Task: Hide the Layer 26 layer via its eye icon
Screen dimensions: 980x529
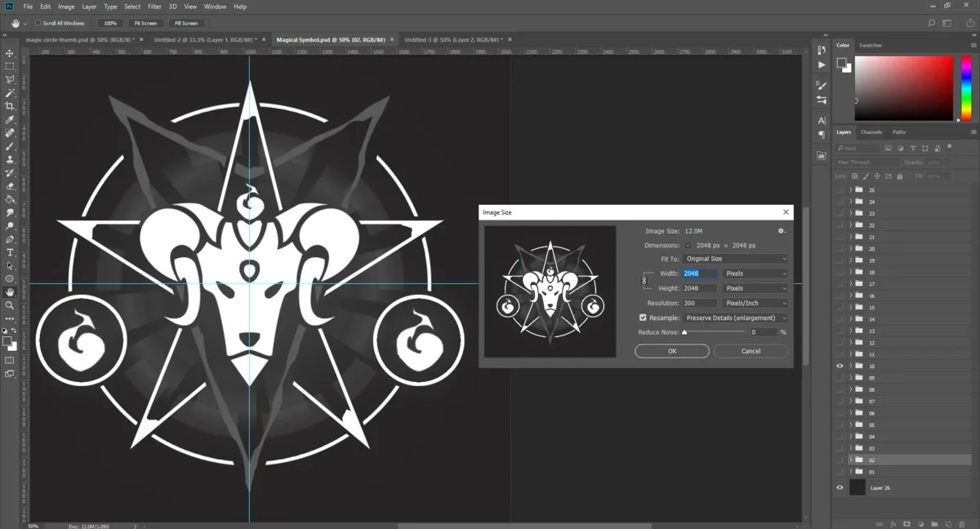Action: 840,487
